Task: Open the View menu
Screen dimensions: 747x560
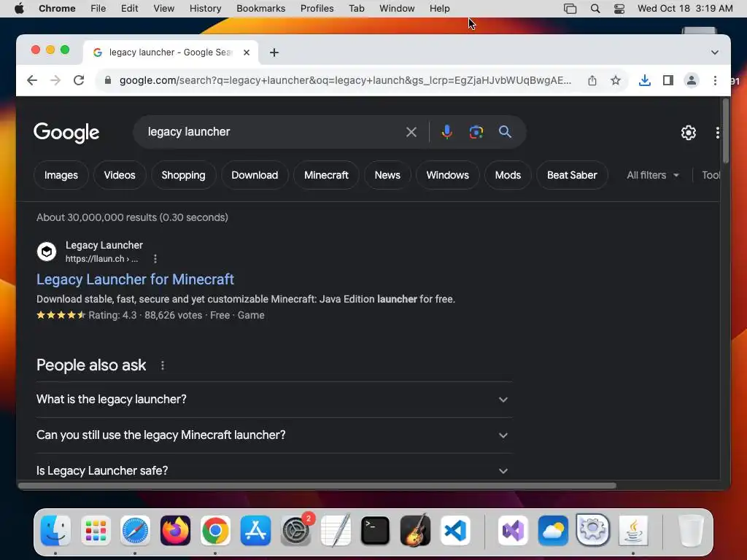Action: coord(164,9)
